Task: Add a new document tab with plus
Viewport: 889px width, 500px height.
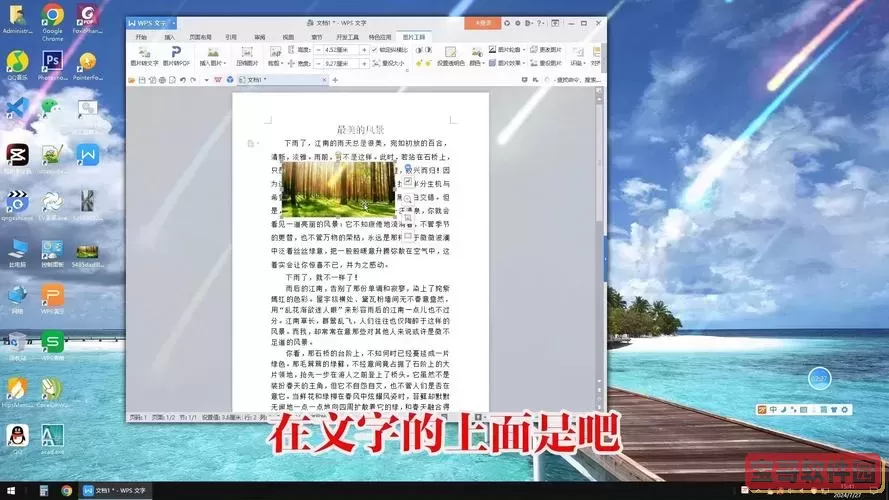Action: (x=335, y=80)
